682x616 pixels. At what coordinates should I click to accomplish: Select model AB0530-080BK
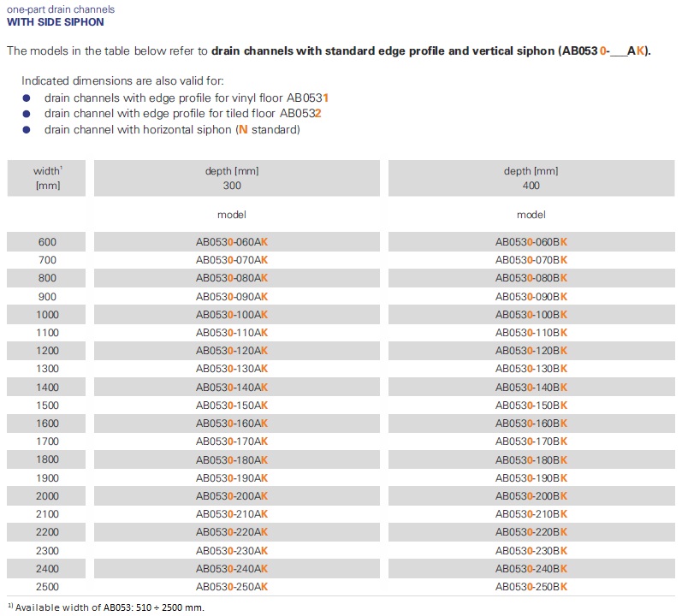coord(531,278)
